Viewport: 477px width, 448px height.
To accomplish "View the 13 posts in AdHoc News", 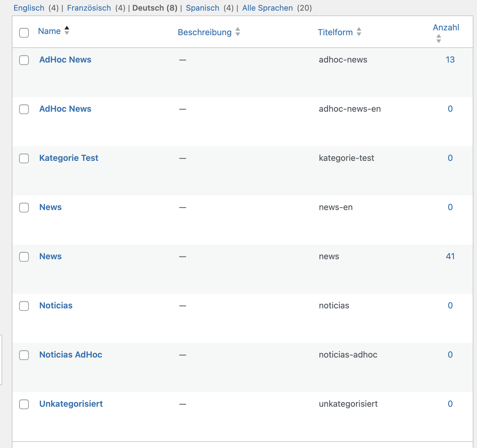I will pos(450,60).
